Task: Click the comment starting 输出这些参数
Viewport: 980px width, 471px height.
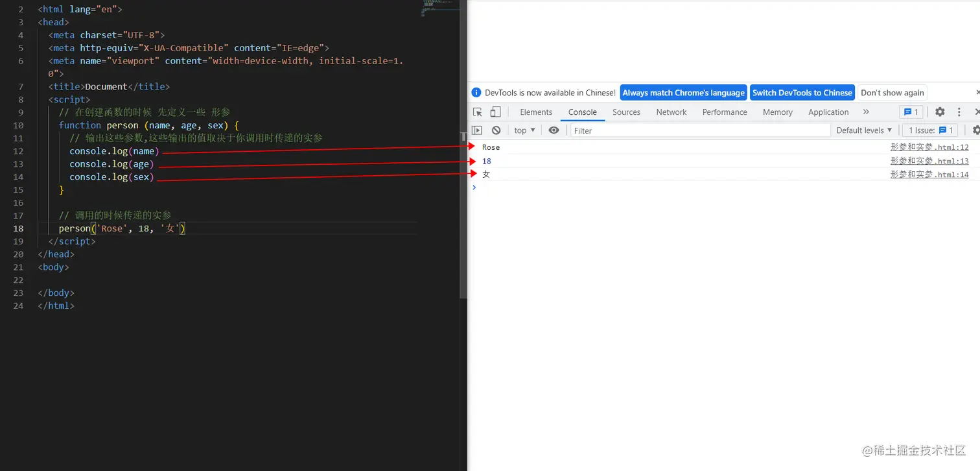Action: pyautogui.click(x=196, y=138)
